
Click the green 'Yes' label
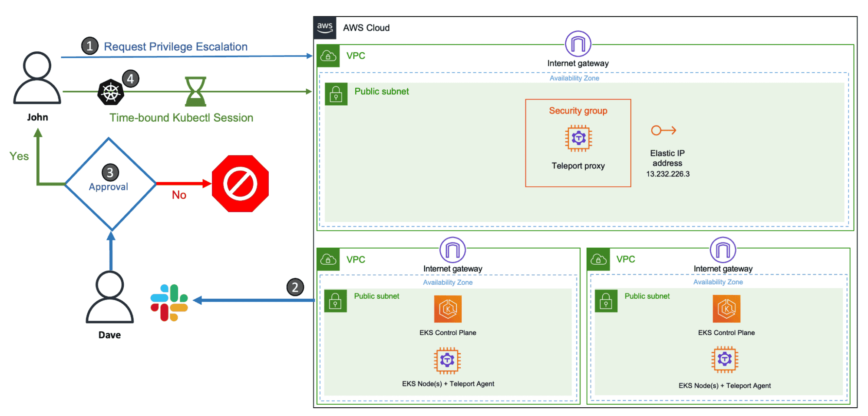pos(19,156)
